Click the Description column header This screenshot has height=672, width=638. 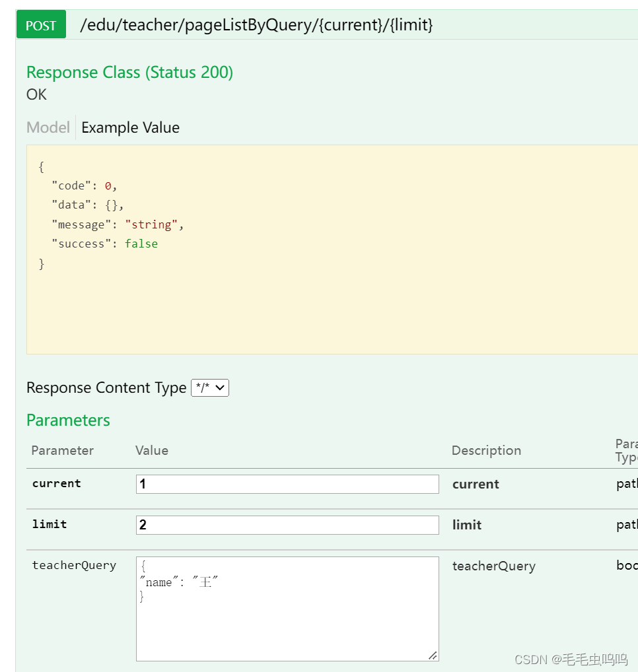[x=486, y=450]
